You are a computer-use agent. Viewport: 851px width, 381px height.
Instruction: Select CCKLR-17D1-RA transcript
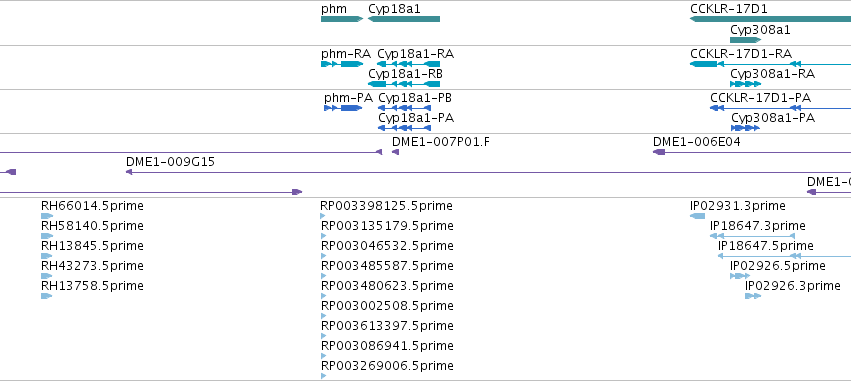click(x=770, y=64)
